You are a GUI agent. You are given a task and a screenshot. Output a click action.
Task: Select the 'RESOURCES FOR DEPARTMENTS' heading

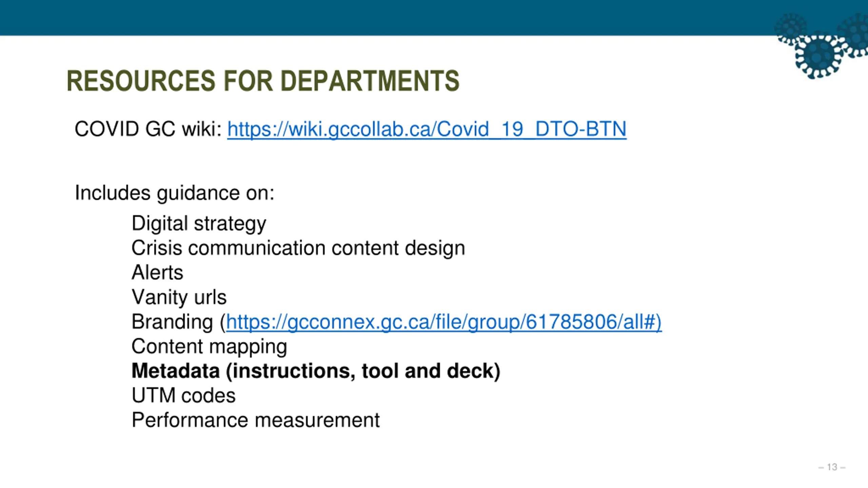[x=263, y=81]
